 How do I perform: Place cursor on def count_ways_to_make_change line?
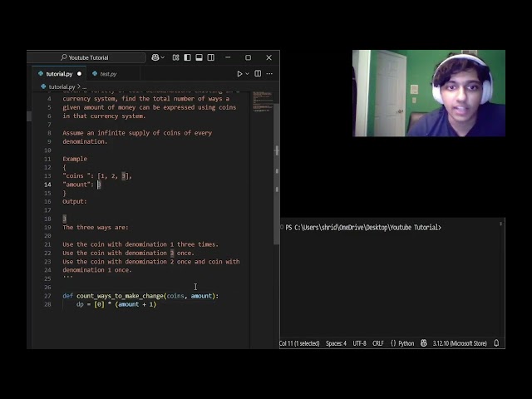(x=140, y=296)
